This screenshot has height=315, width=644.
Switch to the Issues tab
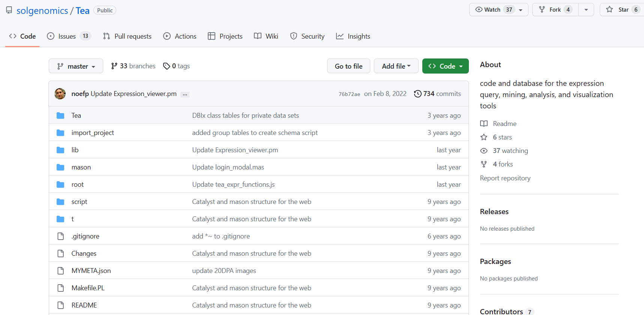(69, 36)
